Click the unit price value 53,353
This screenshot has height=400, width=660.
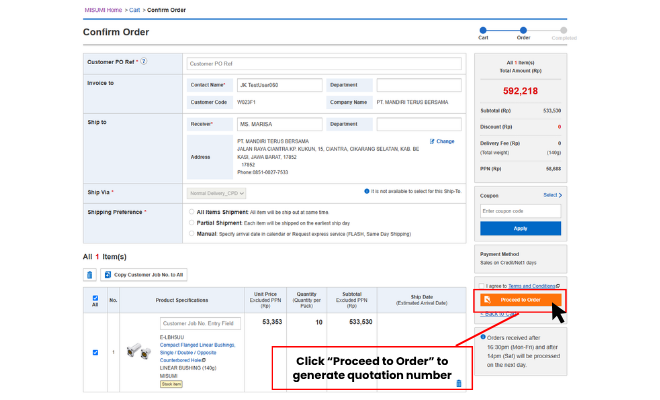pos(272,322)
